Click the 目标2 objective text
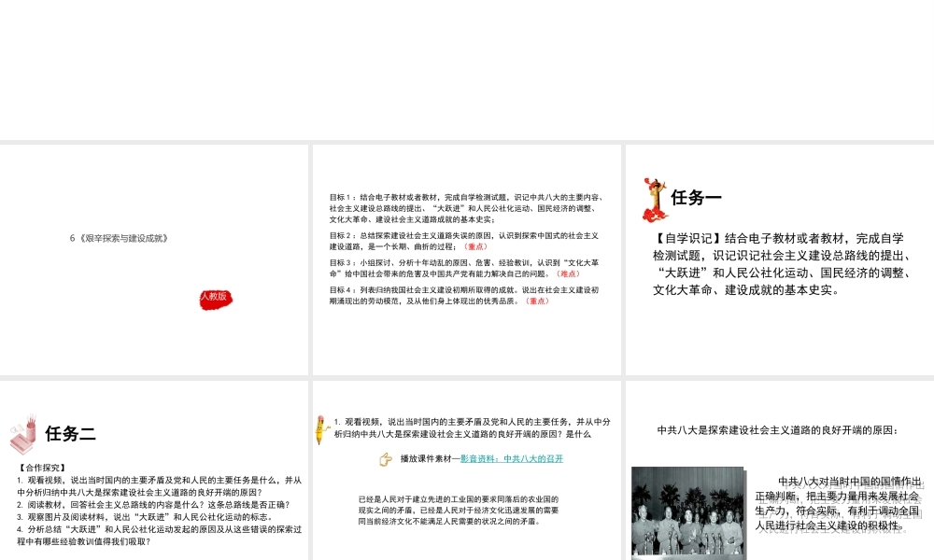The image size is (934, 560). pos(464,241)
